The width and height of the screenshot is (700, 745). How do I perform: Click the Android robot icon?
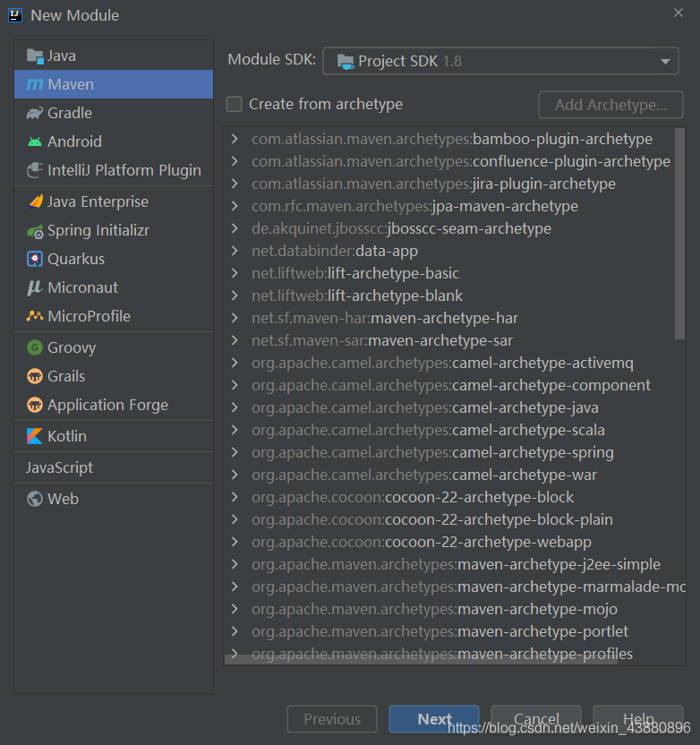point(35,141)
